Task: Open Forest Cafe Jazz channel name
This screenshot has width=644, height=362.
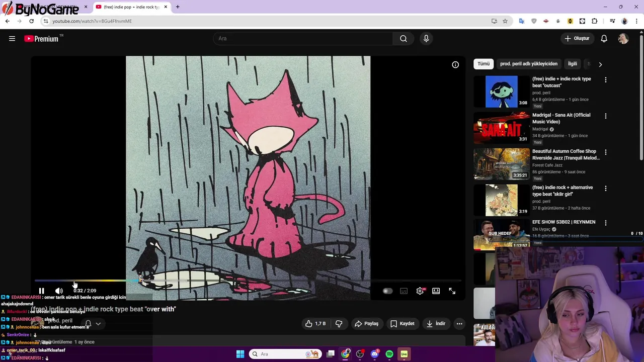Action: [x=547, y=165]
